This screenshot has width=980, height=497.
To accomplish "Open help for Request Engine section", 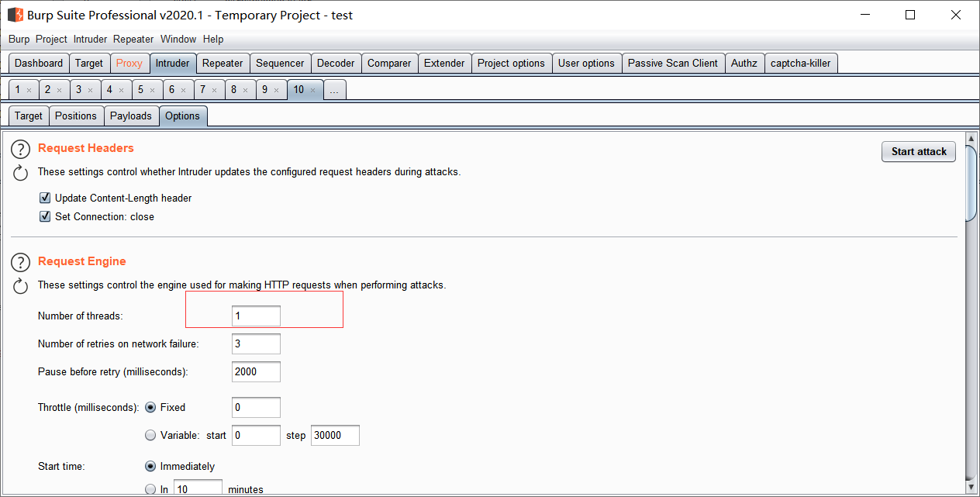I will click(x=22, y=263).
